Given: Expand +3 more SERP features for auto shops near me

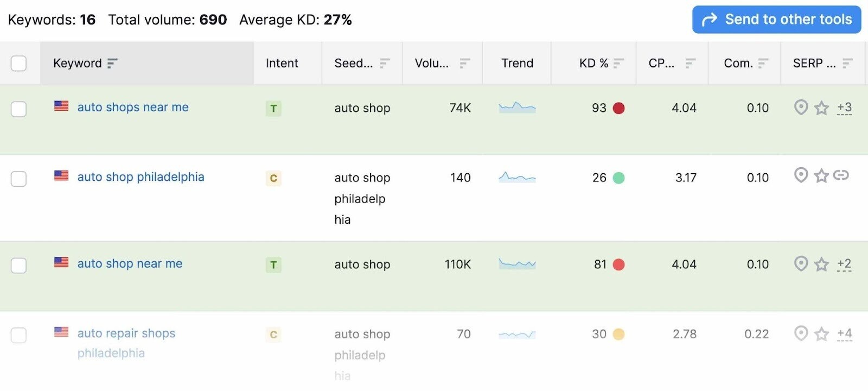Looking at the screenshot, I should coord(844,108).
